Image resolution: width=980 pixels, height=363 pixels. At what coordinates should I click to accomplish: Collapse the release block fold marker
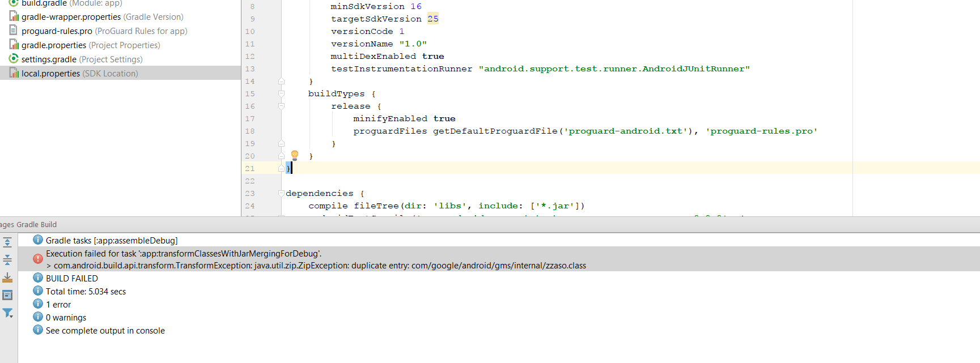281,106
